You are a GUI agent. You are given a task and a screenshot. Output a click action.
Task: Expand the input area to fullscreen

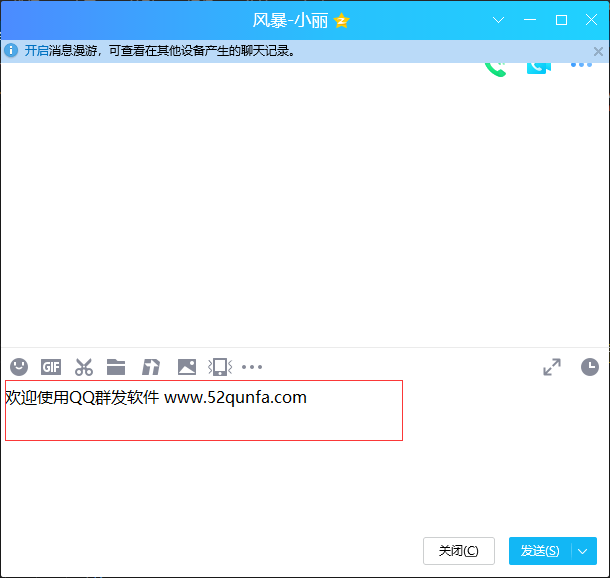point(552,367)
